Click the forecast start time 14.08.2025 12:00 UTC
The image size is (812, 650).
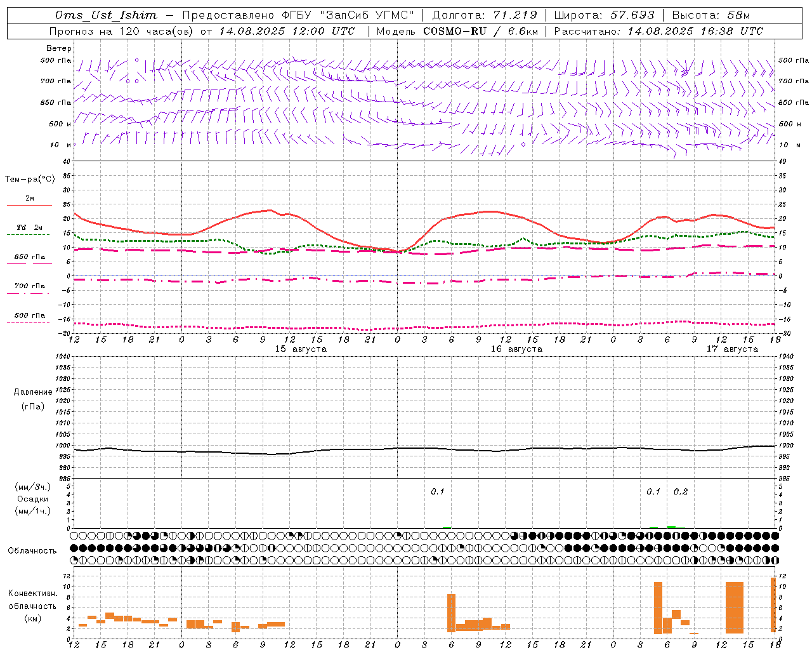coord(287,31)
